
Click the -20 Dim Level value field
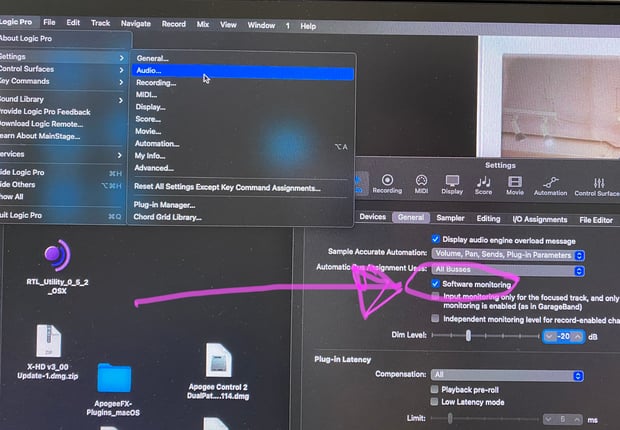[563, 337]
